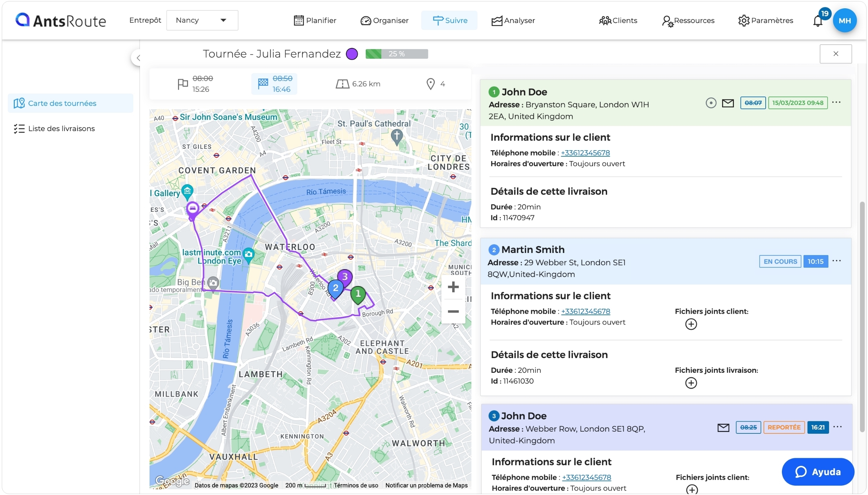The height and width of the screenshot is (495, 868).
Task: Zoom out on the map
Action: pos(453,311)
